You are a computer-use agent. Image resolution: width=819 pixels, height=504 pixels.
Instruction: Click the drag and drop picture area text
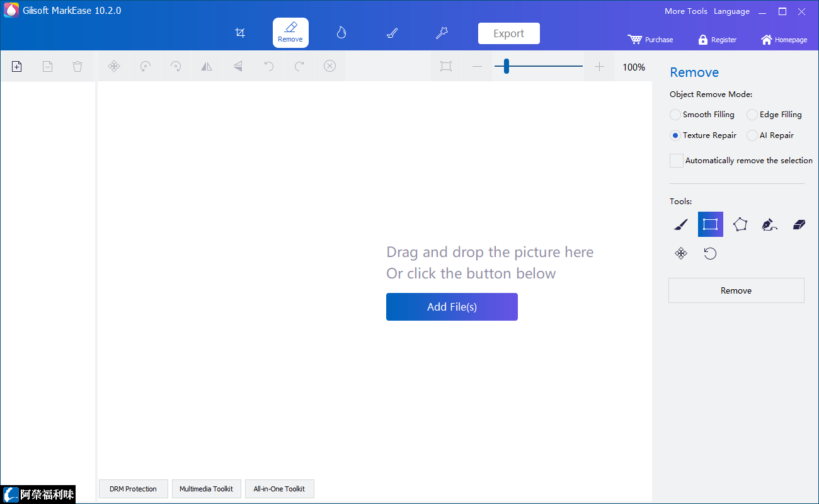490,263
